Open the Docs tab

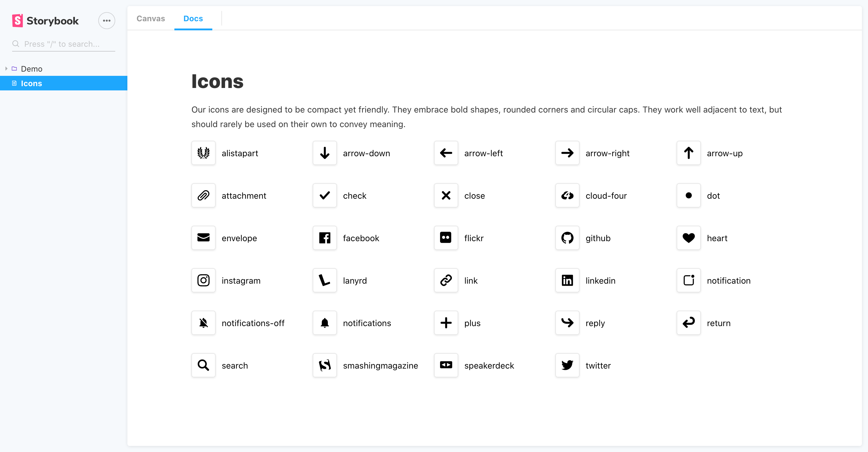(x=193, y=19)
